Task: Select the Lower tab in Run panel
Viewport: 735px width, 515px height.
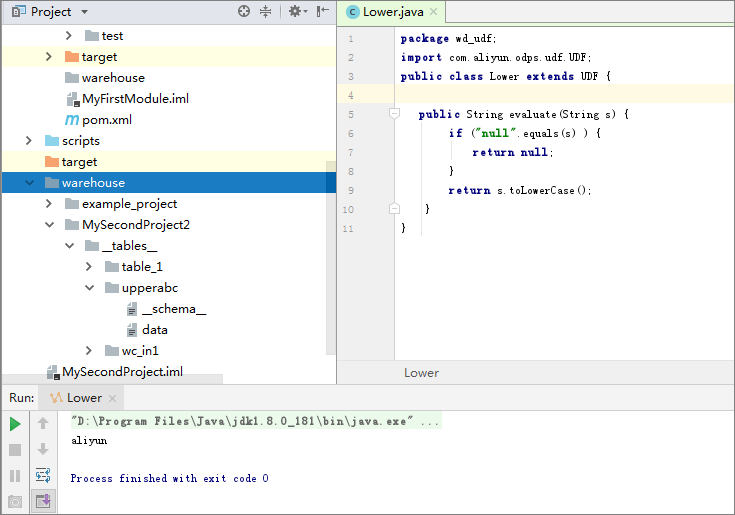Action: [84, 398]
